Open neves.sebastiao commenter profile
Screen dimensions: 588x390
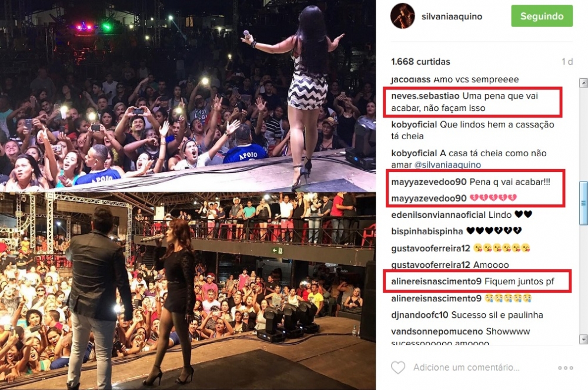[425, 96]
